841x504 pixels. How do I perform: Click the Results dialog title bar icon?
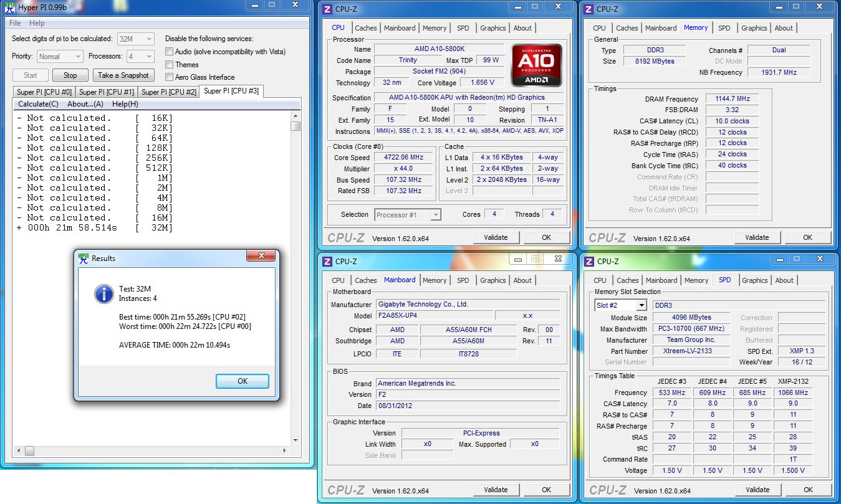coord(83,258)
